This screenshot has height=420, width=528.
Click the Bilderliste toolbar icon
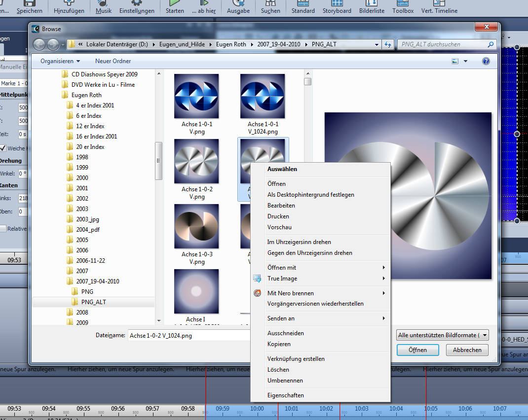[x=372, y=7]
